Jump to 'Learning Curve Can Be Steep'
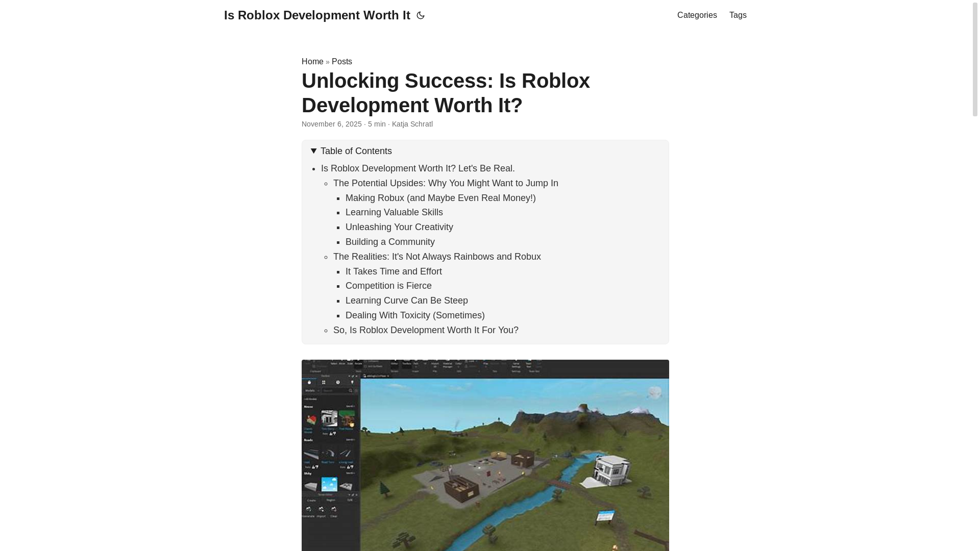Viewport: 980px width, 551px height. pos(406,300)
